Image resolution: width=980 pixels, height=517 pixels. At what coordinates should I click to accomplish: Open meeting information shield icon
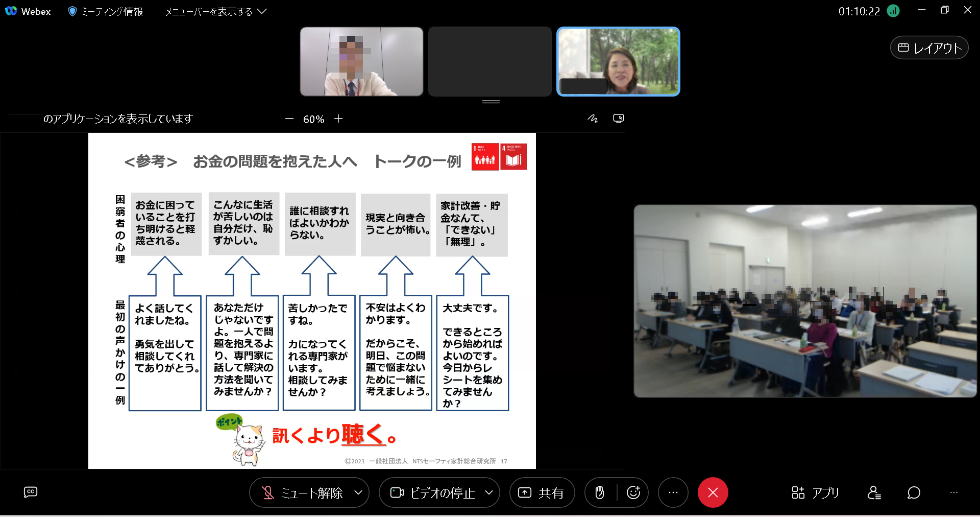pos(72,11)
